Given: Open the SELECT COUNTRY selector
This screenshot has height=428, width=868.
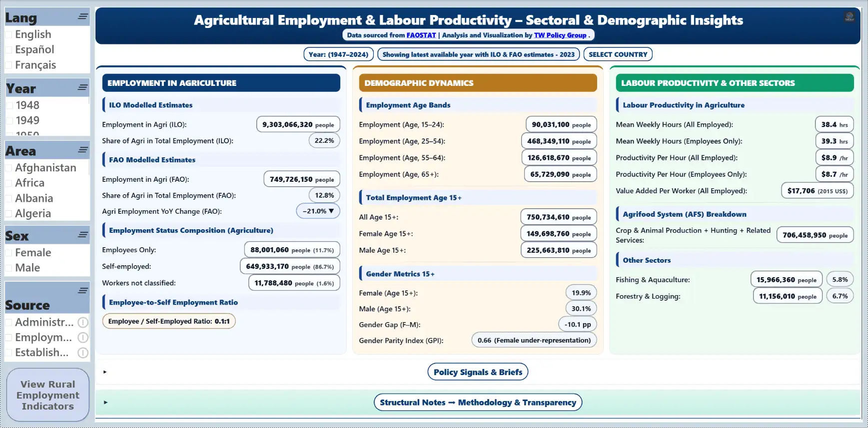Looking at the screenshot, I should tap(618, 54).
